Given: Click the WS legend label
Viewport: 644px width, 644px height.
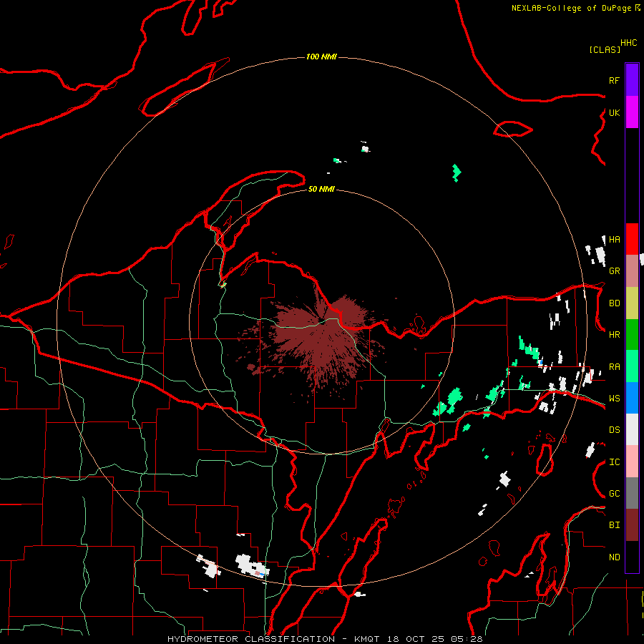Looking at the screenshot, I should coord(614,399).
